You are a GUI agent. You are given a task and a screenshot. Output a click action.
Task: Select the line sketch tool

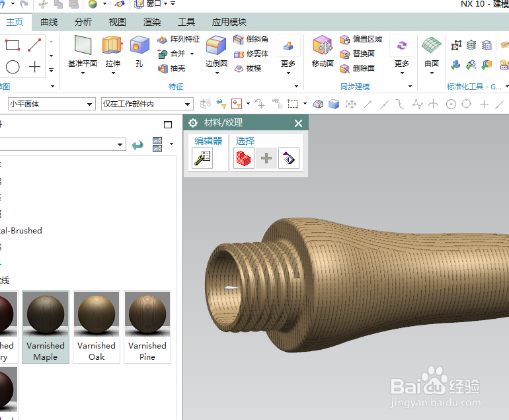pos(34,45)
